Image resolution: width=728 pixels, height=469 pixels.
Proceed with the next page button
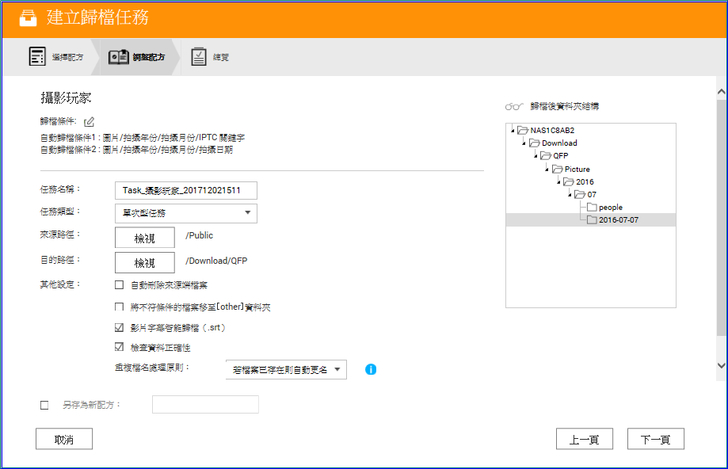[656, 439]
